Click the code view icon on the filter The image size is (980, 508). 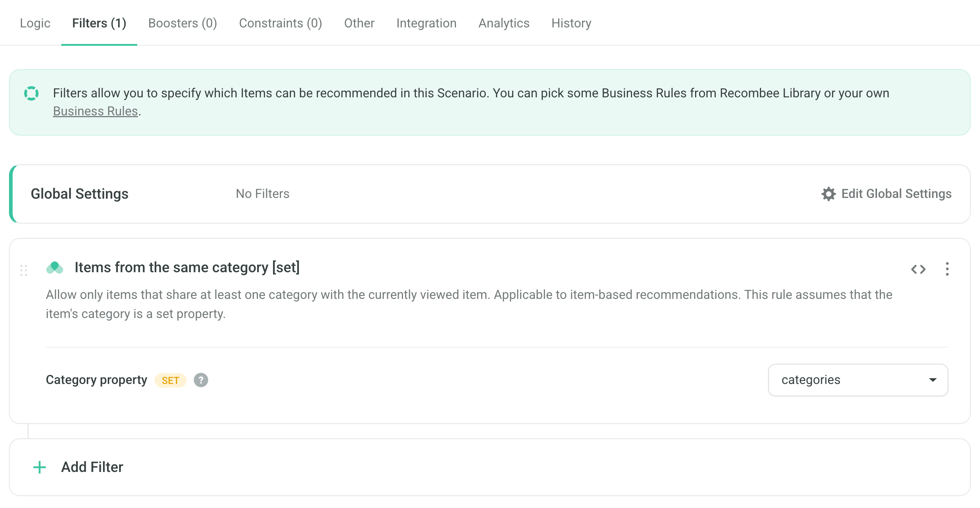(919, 269)
